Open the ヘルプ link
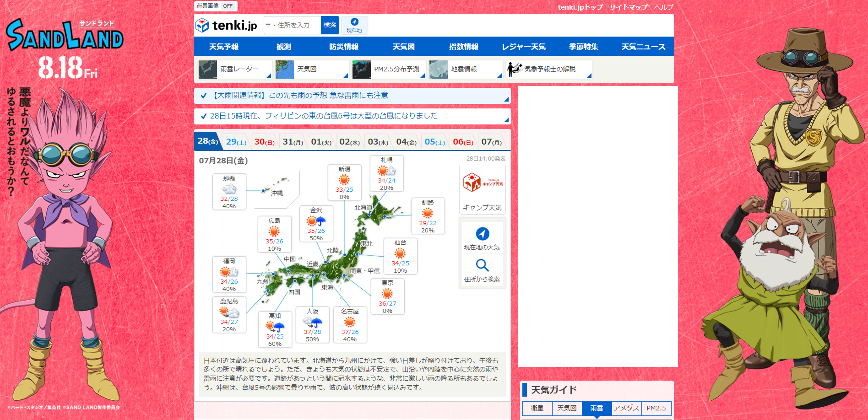868x420 pixels. pyautogui.click(x=663, y=7)
